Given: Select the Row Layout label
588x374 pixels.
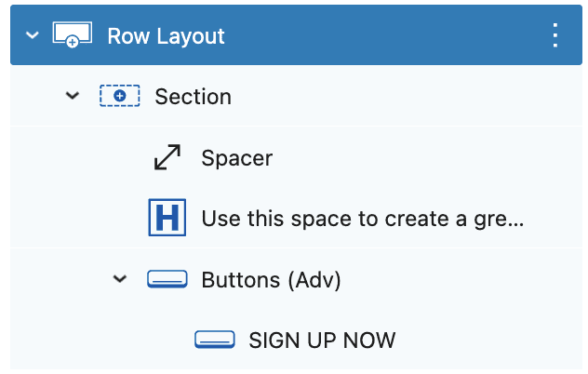Looking at the screenshot, I should [x=166, y=36].
